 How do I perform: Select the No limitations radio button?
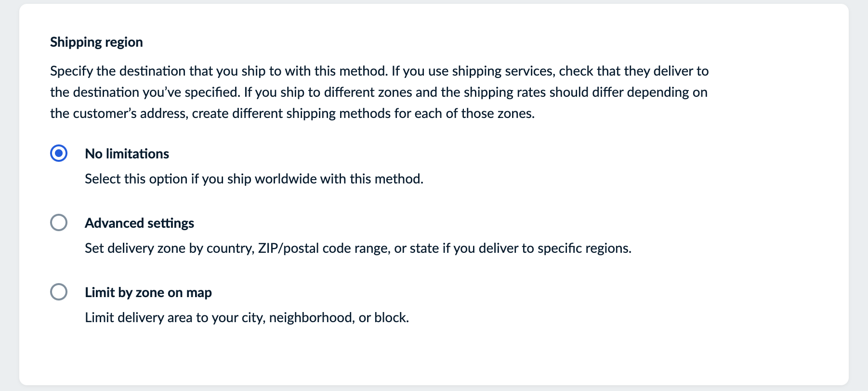click(59, 154)
